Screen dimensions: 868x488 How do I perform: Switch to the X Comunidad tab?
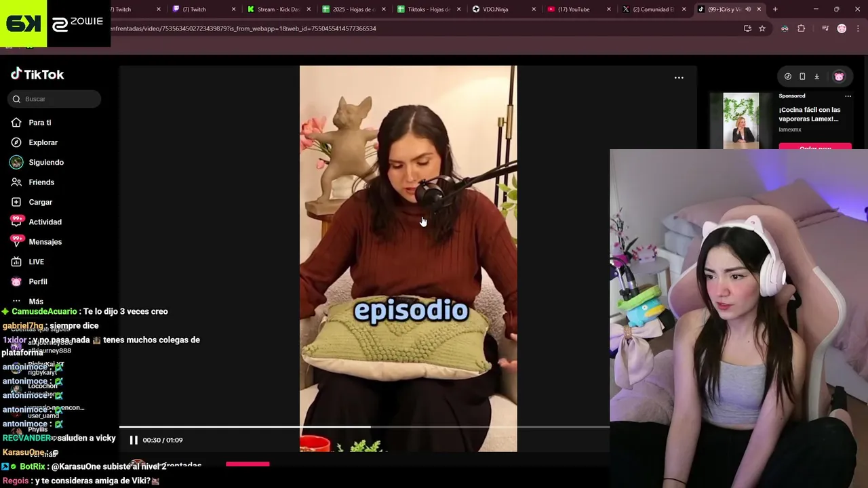pyautogui.click(x=652, y=9)
